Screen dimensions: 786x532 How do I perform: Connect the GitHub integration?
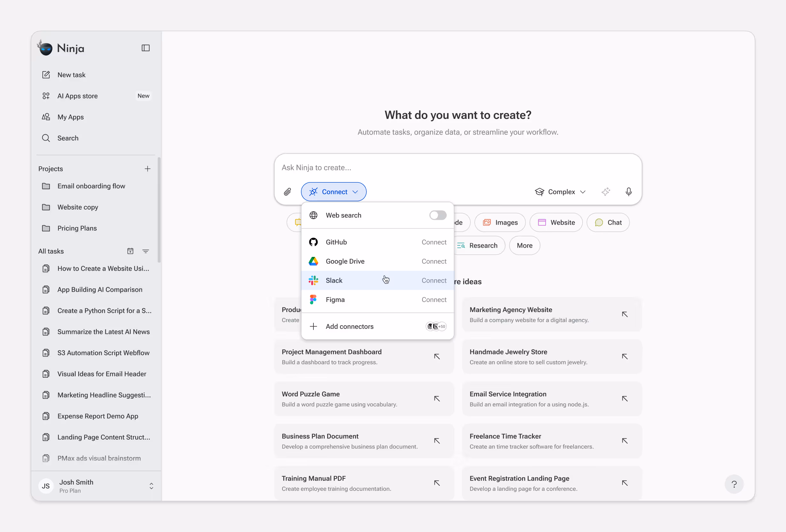(434, 242)
